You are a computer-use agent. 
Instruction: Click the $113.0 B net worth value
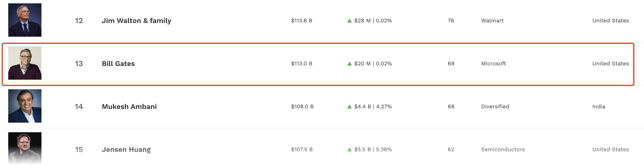[x=301, y=64]
